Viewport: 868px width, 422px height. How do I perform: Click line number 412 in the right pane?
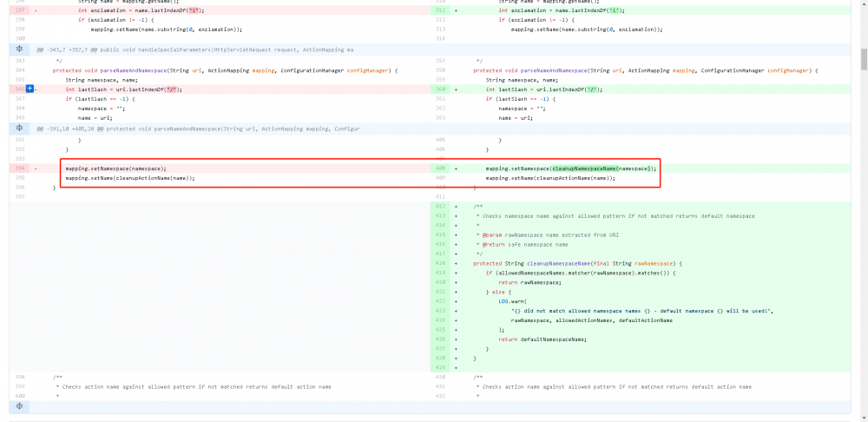[x=441, y=207]
